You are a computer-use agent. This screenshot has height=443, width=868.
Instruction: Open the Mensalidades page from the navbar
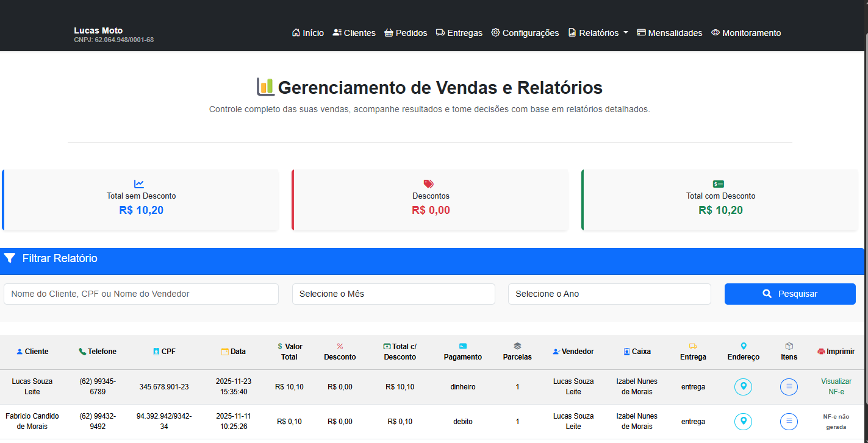tap(670, 32)
